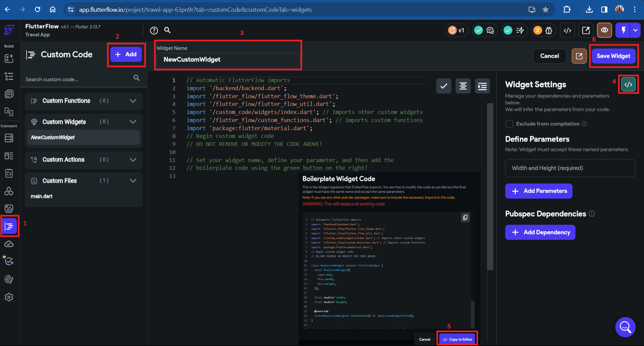Open the Media Assets sidebar icon
Image resolution: width=644 pixels, height=346 pixels.
9,208
